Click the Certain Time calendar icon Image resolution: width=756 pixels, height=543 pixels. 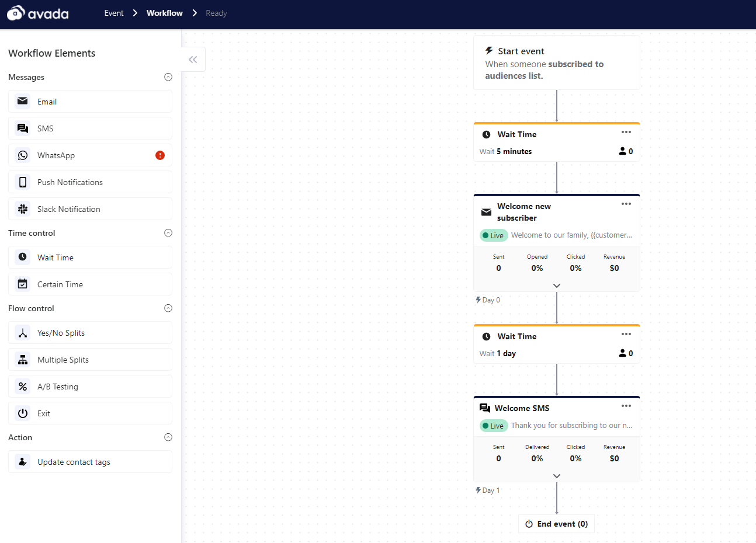coord(23,284)
